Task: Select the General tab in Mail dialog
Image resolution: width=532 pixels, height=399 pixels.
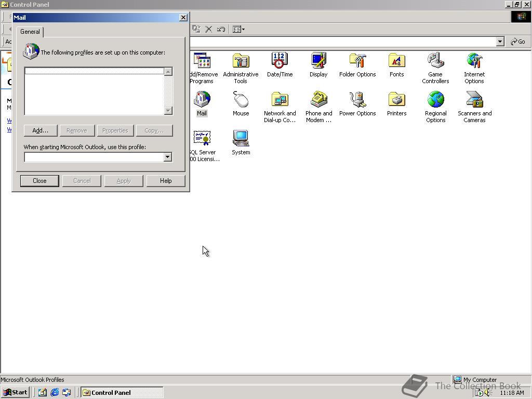Action: pyautogui.click(x=30, y=32)
